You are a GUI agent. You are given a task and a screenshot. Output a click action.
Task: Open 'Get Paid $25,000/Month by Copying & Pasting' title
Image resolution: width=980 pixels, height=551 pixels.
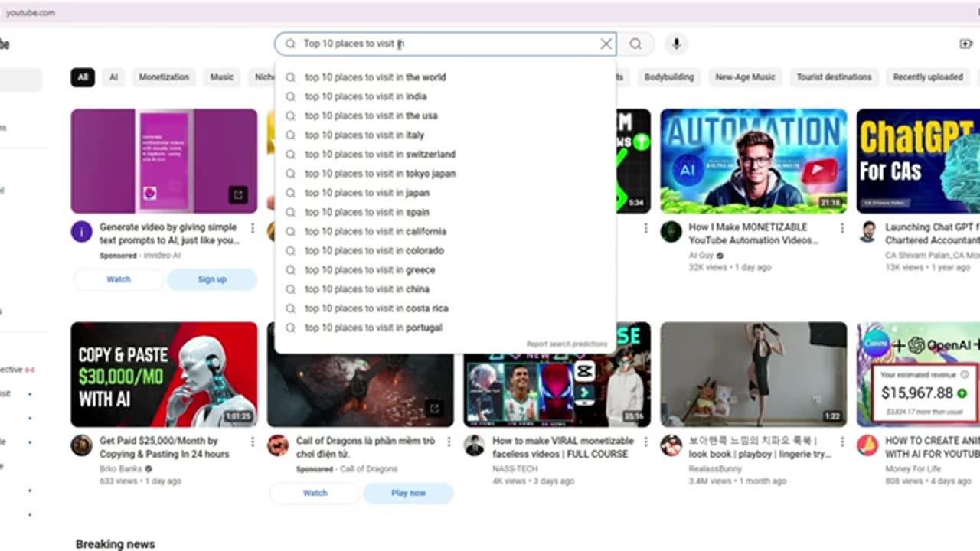pos(165,447)
